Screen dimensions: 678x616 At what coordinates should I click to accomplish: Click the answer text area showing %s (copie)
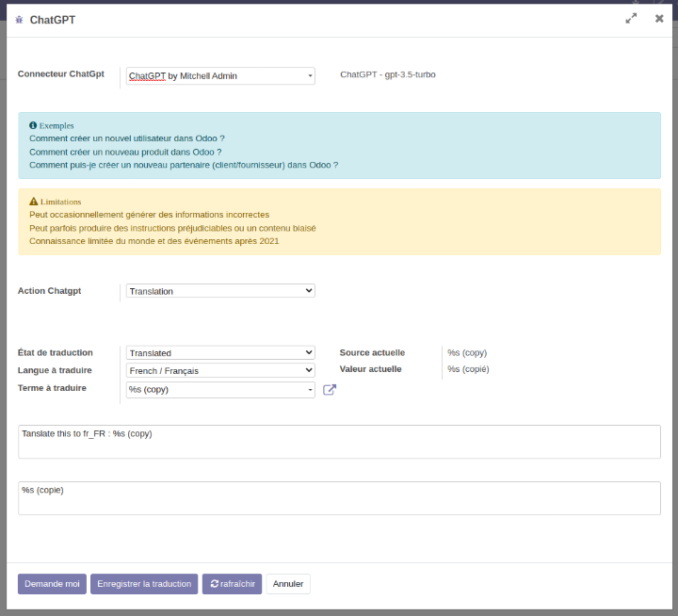pyautogui.click(x=339, y=498)
